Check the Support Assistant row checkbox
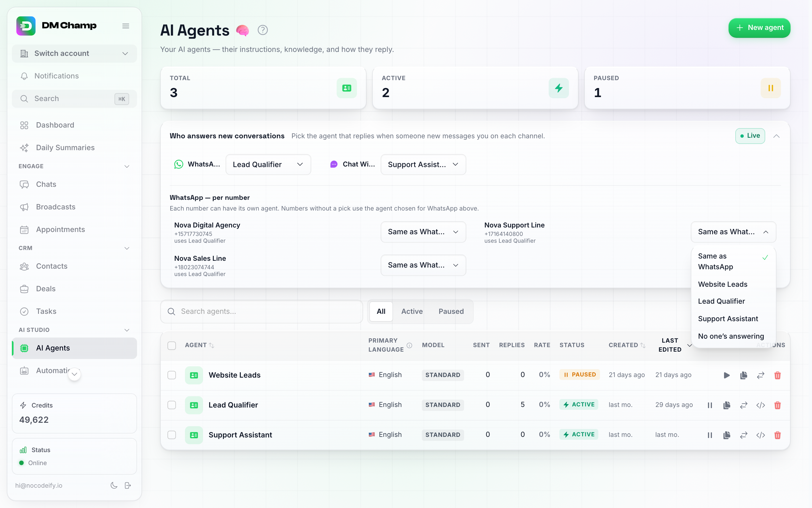The image size is (812, 508). pos(171,435)
